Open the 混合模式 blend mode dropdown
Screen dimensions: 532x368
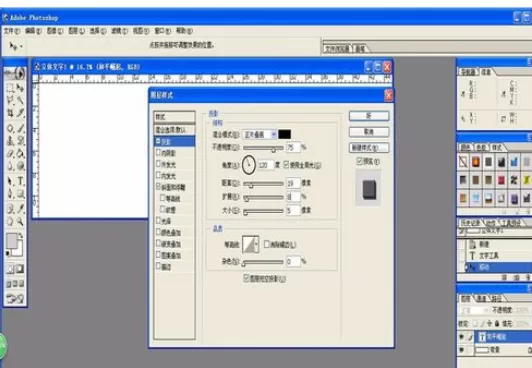(x=260, y=134)
